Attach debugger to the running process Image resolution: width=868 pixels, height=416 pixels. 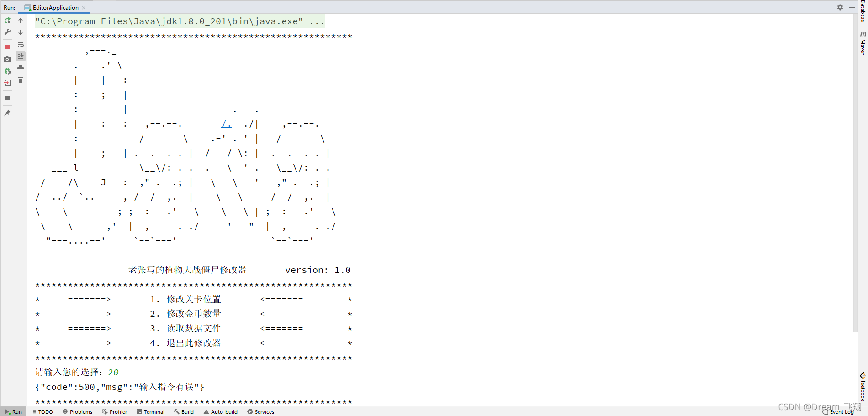(7, 71)
